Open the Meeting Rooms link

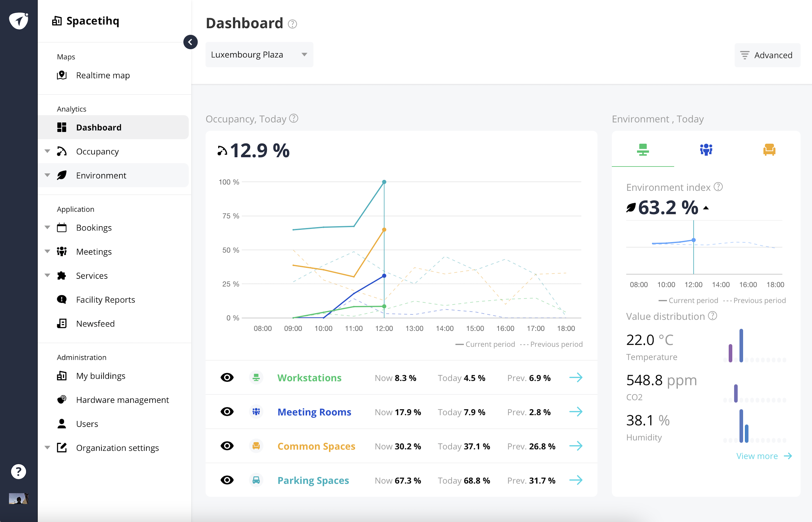(x=314, y=412)
